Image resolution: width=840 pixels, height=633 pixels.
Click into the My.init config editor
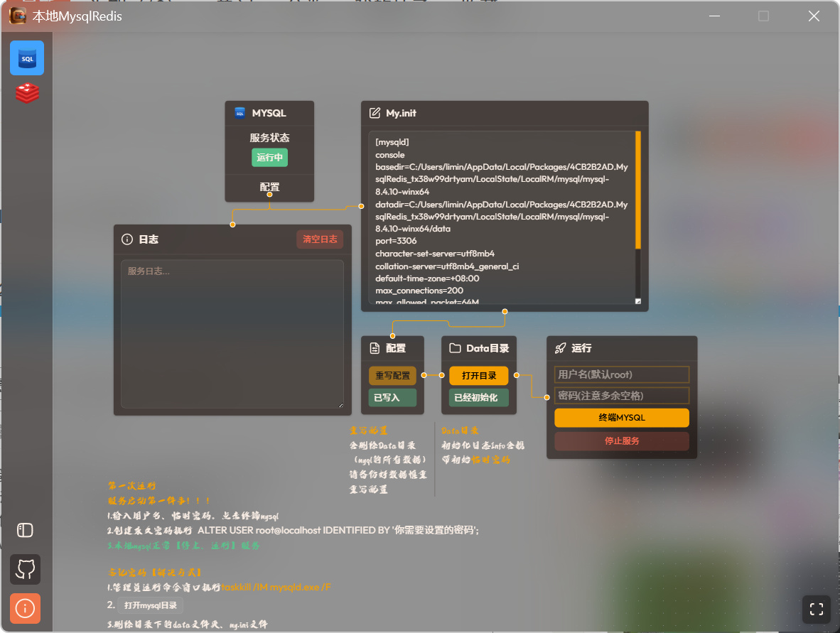[x=502, y=217]
